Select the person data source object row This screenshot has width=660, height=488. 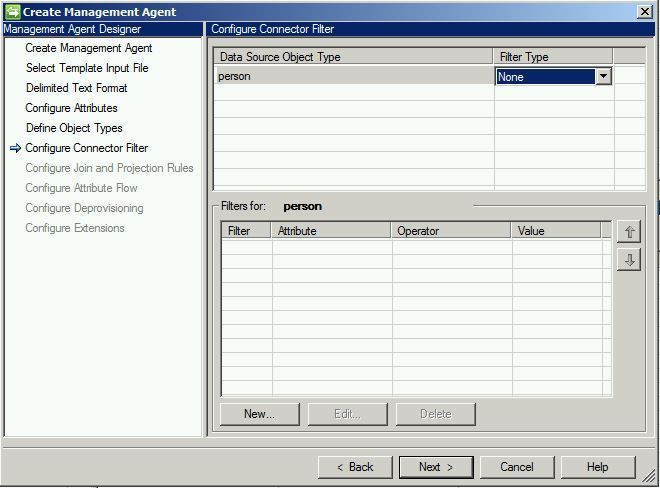coord(354,76)
